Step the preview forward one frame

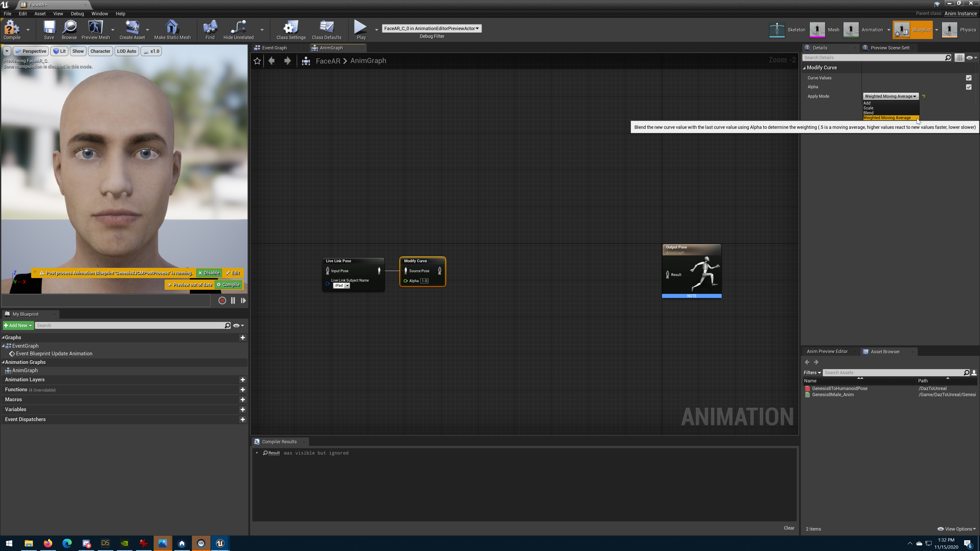coord(243,300)
